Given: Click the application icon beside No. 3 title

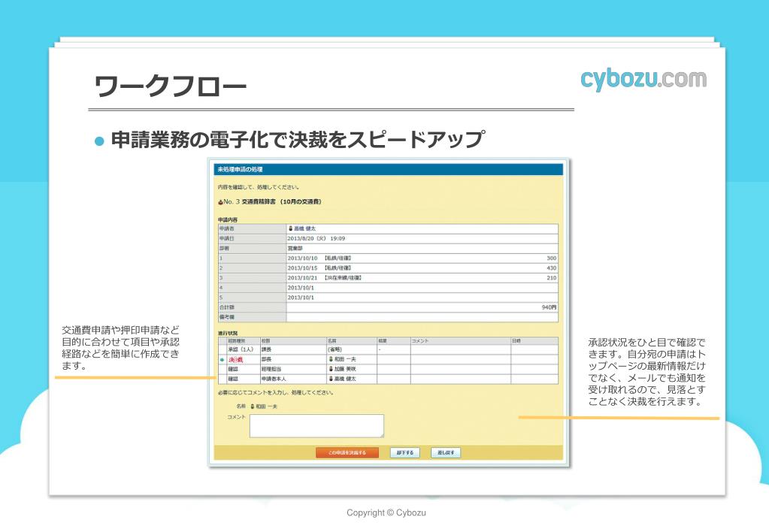Looking at the screenshot, I should (x=221, y=201).
